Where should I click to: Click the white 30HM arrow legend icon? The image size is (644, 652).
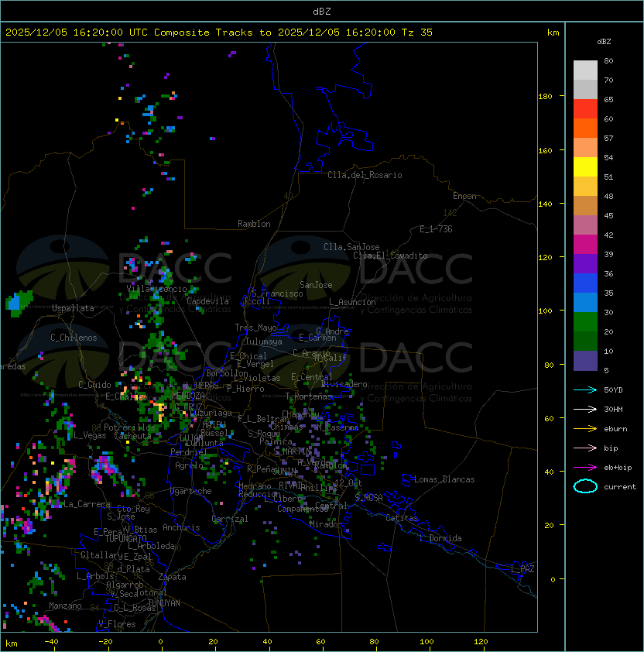pyautogui.click(x=585, y=409)
